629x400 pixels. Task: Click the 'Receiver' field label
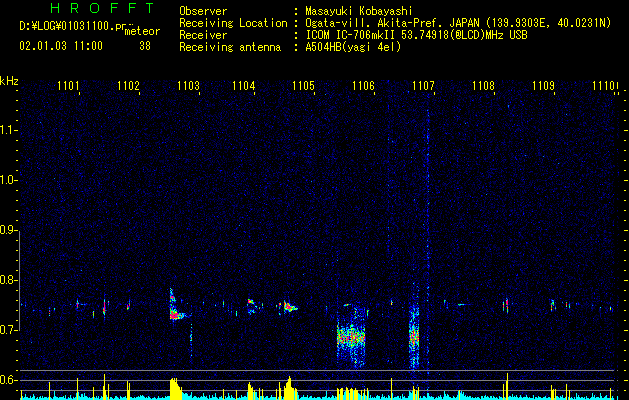pyautogui.click(x=203, y=35)
